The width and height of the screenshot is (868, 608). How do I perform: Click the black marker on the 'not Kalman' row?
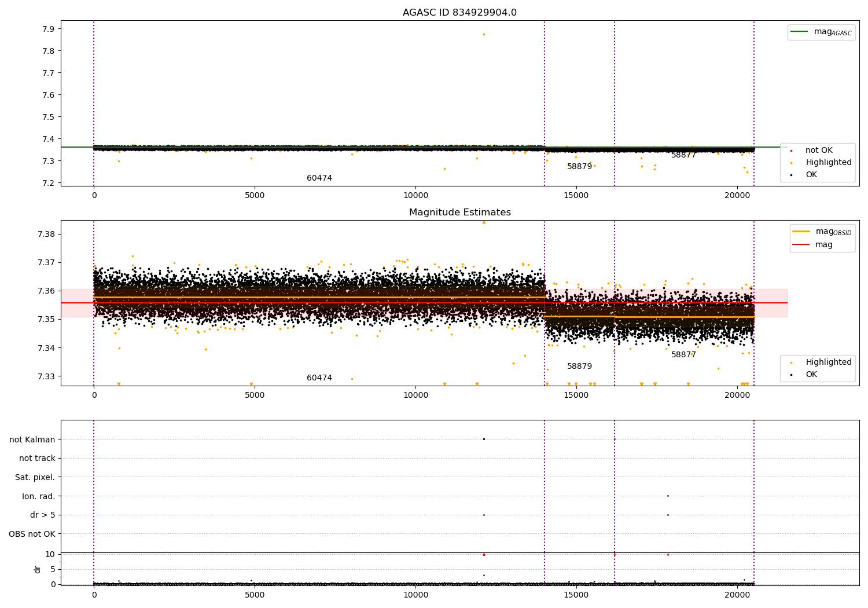[484, 439]
